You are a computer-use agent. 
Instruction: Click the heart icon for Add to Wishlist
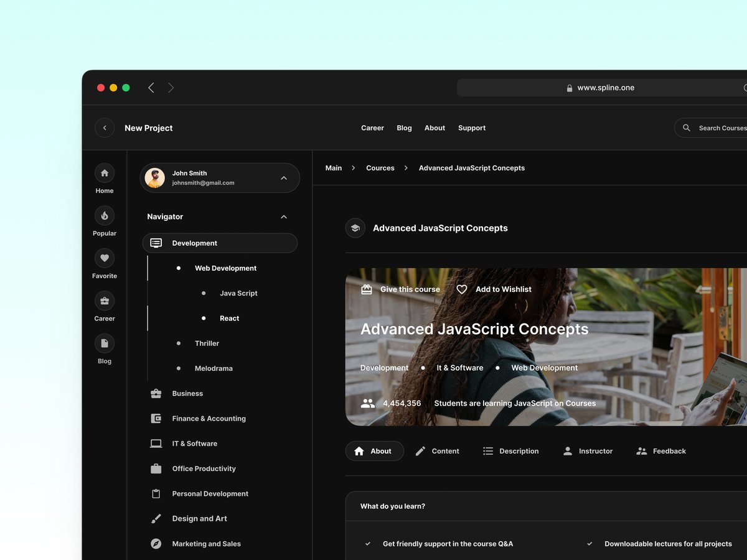click(x=462, y=289)
